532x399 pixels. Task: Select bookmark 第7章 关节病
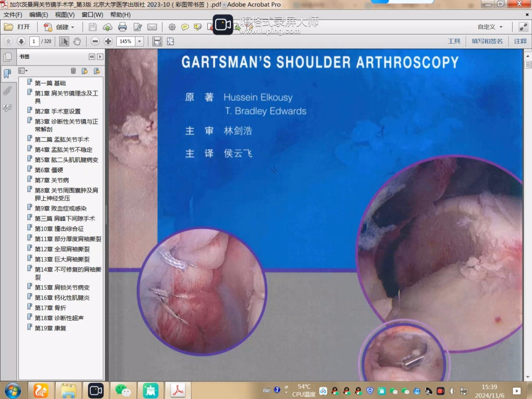[x=52, y=180]
